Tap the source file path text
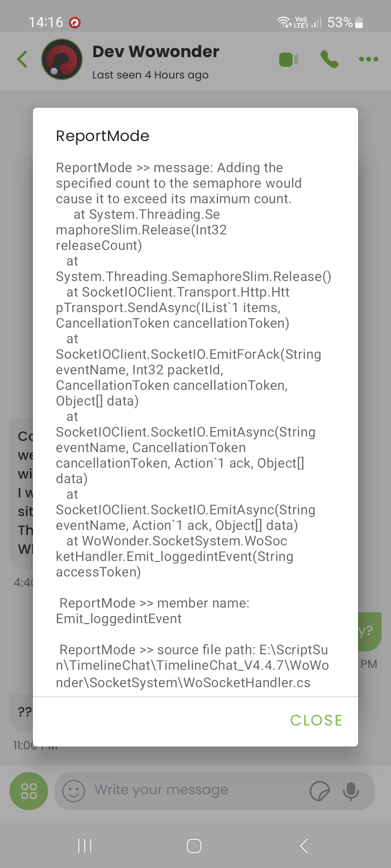 tap(192, 666)
